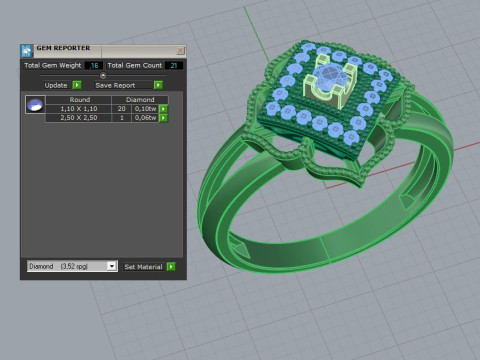Click the Total Gem Weight label
Screen dimensions: 480x360
point(53,65)
